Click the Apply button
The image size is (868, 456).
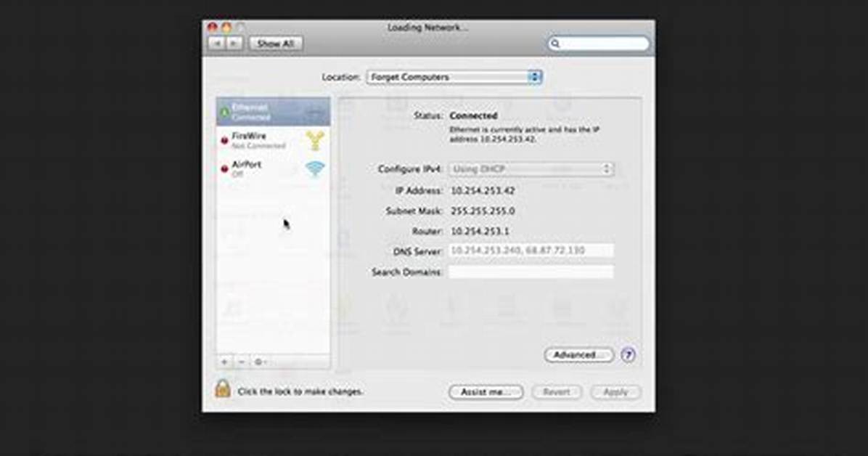click(615, 392)
